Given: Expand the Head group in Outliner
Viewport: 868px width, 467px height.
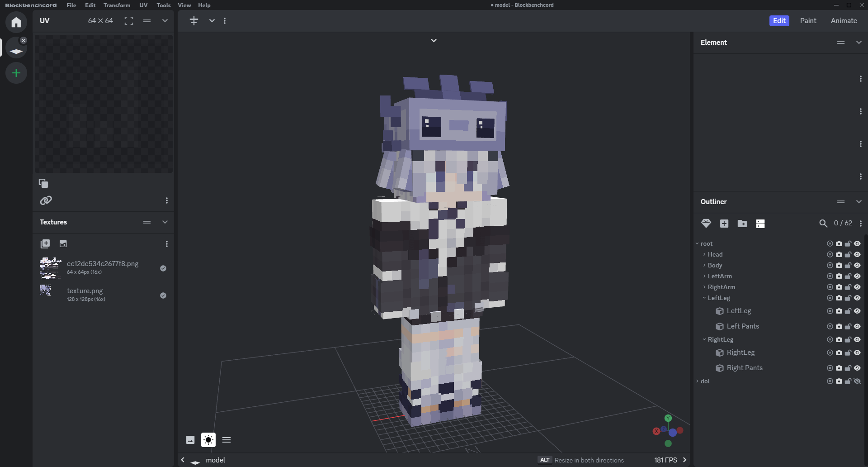Looking at the screenshot, I should (x=704, y=255).
